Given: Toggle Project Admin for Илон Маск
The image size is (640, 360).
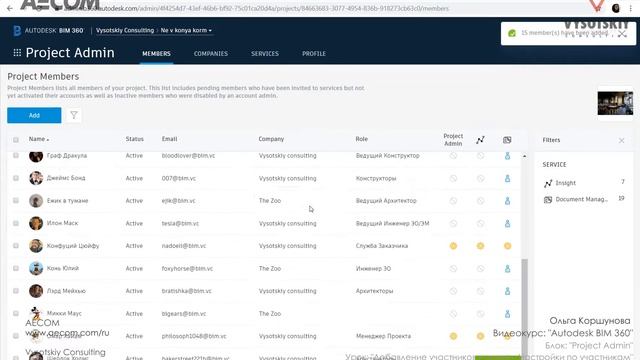Looking at the screenshot, I should 453,223.
